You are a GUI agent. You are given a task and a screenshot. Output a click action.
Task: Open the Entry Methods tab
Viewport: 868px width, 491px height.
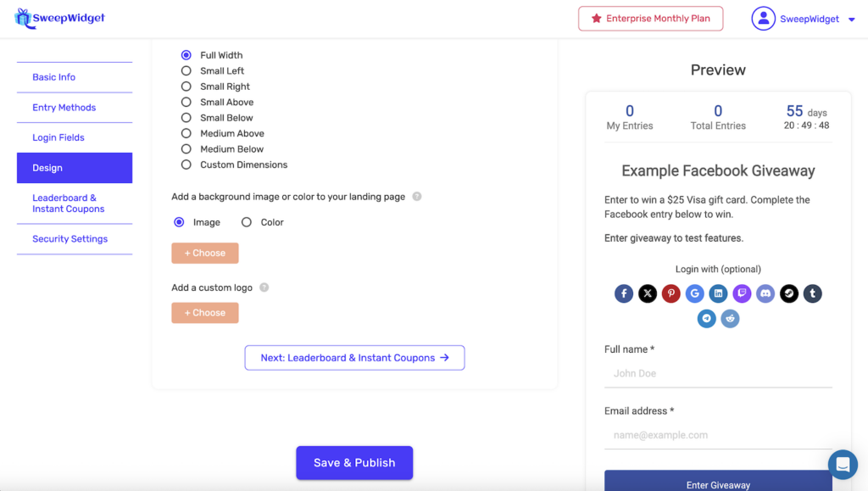64,108
